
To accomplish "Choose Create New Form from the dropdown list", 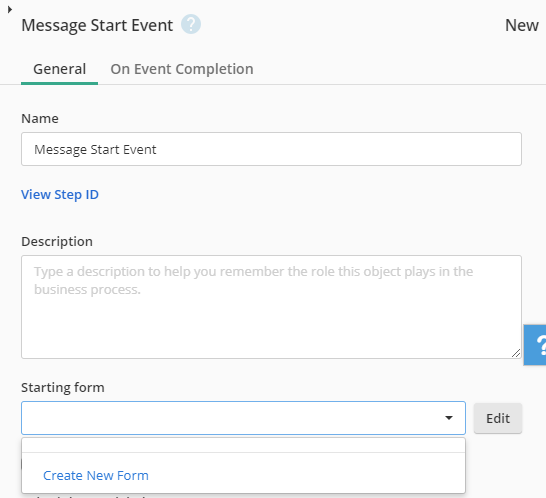I will pos(96,475).
